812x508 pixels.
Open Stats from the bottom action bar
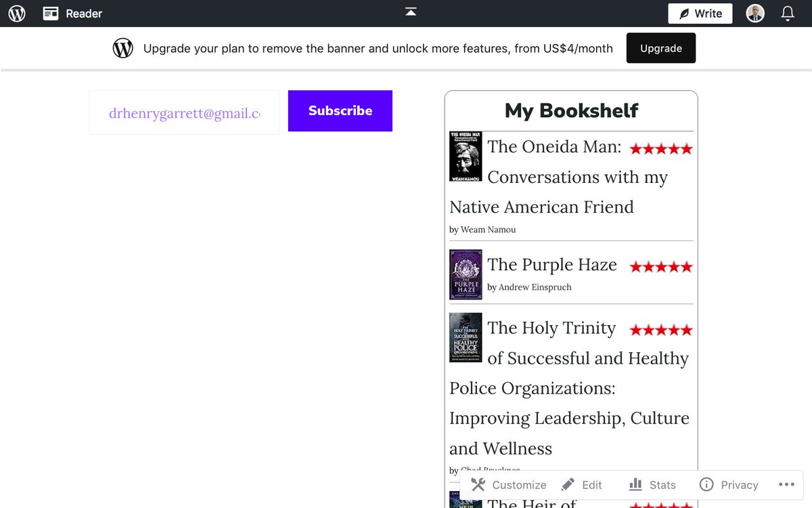click(x=652, y=485)
